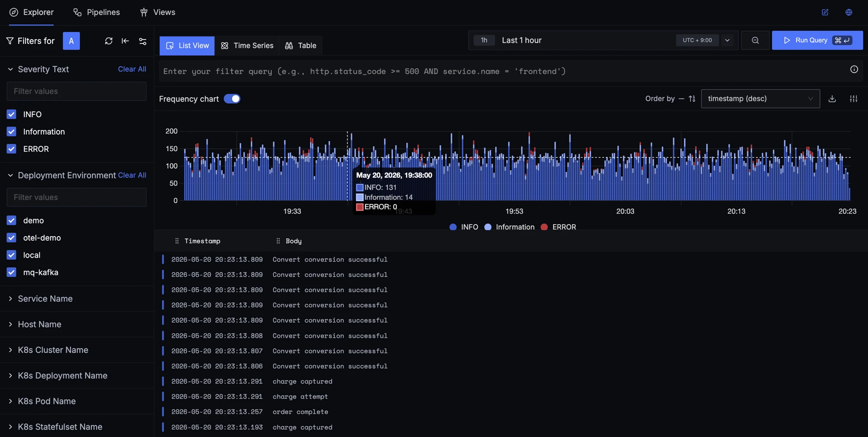Grab the Timestamp column drag handle

point(177,241)
